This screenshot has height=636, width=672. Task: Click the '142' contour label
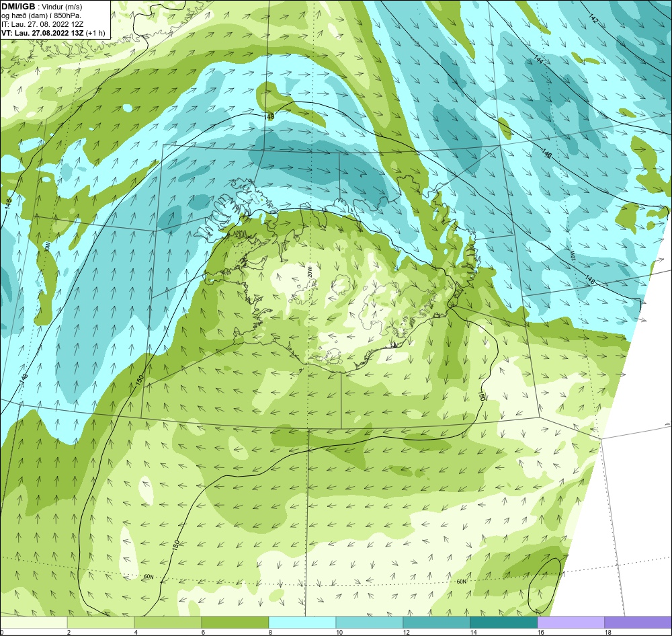coord(593,18)
